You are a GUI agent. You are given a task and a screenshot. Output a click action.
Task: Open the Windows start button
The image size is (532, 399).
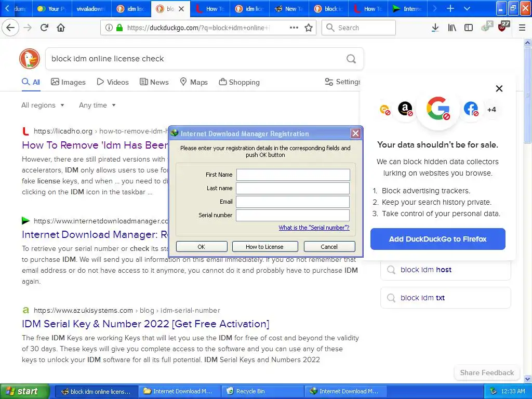pos(24,391)
